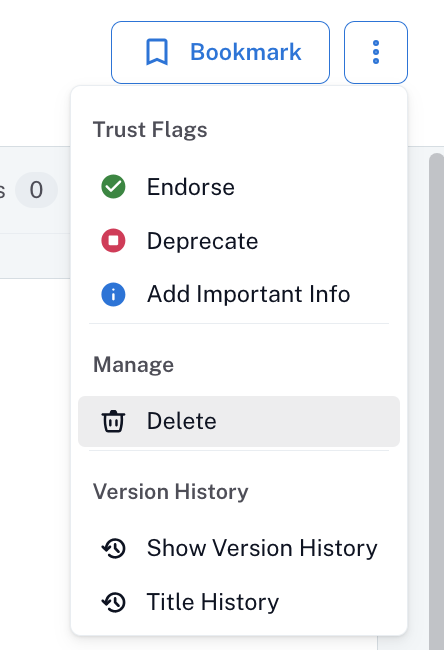The height and width of the screenshot is (650, 444).
Task: Click the Title History clock icon
Action: [x=114, y=602]
